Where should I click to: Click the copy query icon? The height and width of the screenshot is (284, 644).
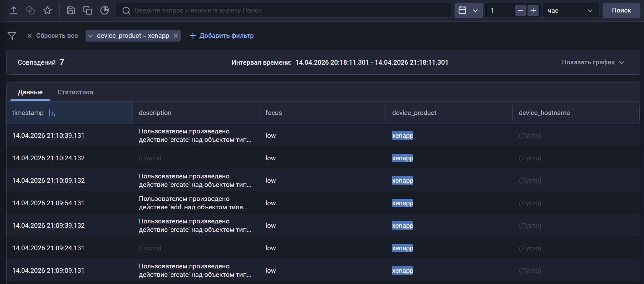[88, 10]
